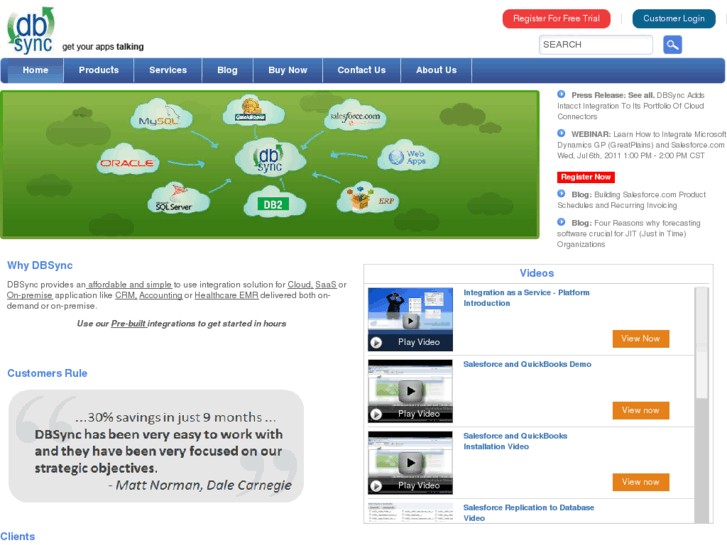Play the Salesforce and QuickBooks Demo video
This screenshot has width=727, height=545.
click(410, 391)
